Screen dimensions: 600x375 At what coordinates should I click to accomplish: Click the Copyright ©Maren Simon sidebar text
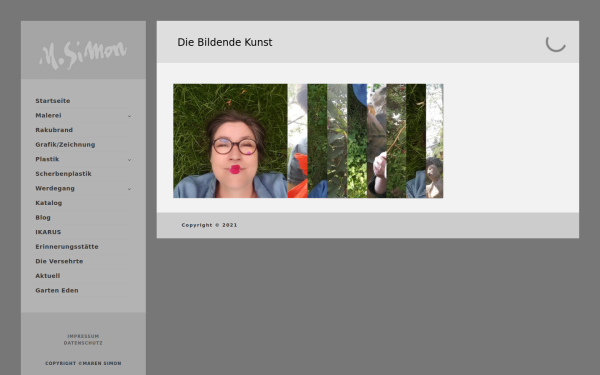(83, 363)
